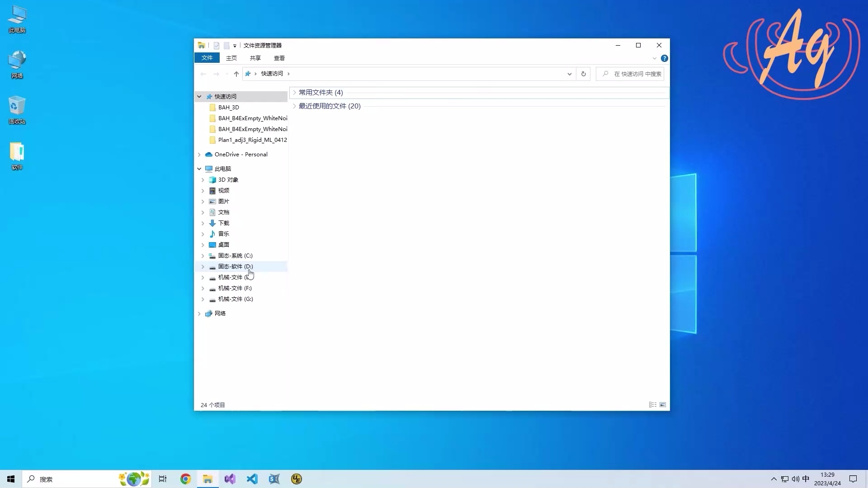868x488 pixels.
Task: Switch to details view in status bar
Action: pos(652,404)
